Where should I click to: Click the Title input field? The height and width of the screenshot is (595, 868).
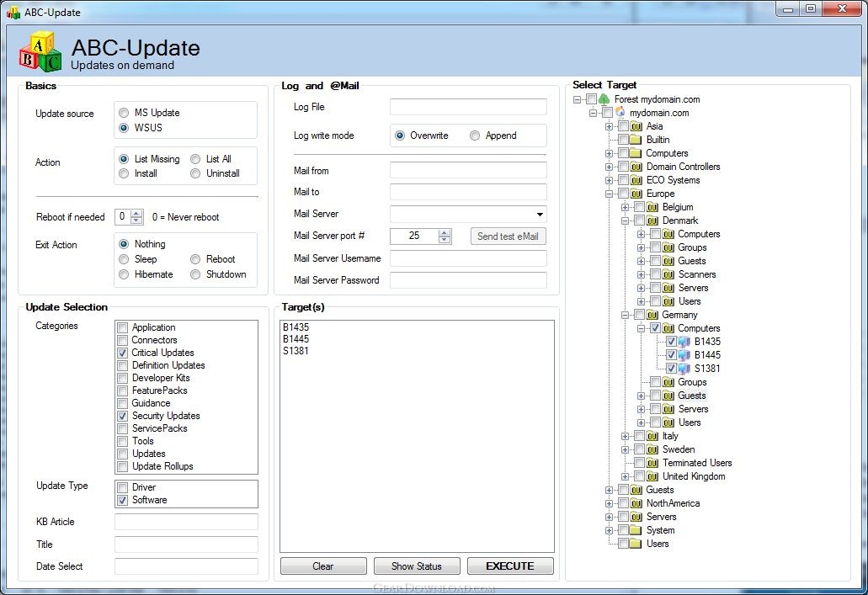point(186,544)
